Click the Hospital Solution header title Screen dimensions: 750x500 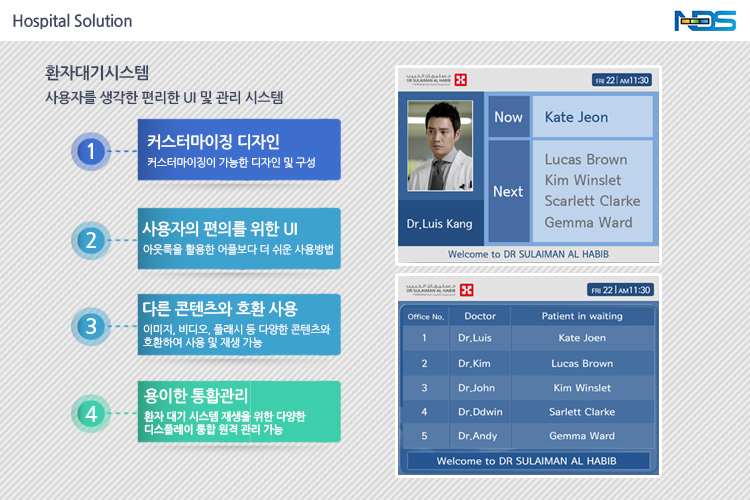point(72,21)
